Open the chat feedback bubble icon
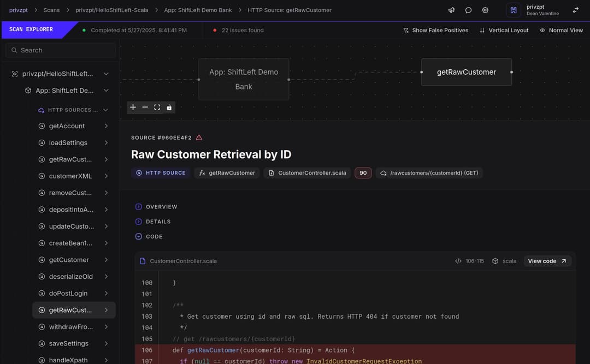This screenshot has height=364, width=590. (468, 10)
